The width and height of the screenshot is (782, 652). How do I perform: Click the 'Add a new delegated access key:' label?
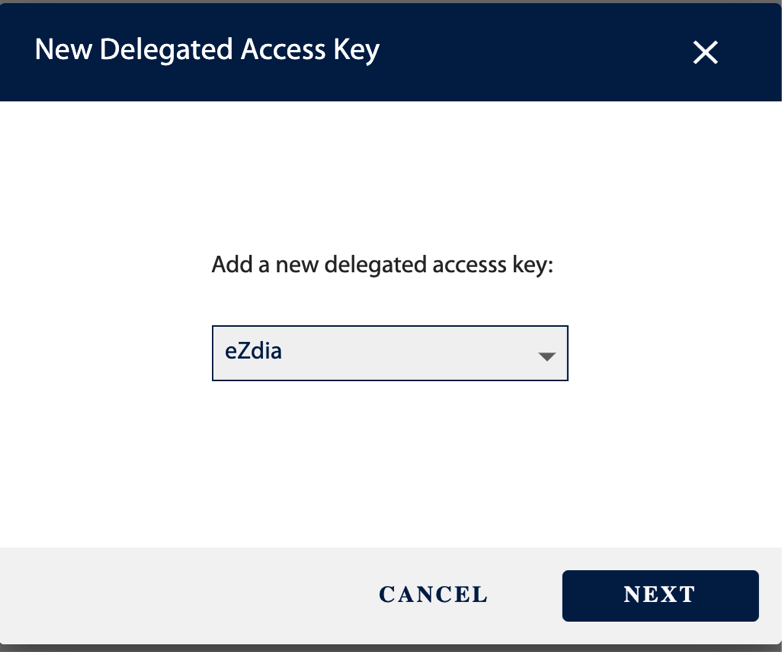(x=383, y=264)
